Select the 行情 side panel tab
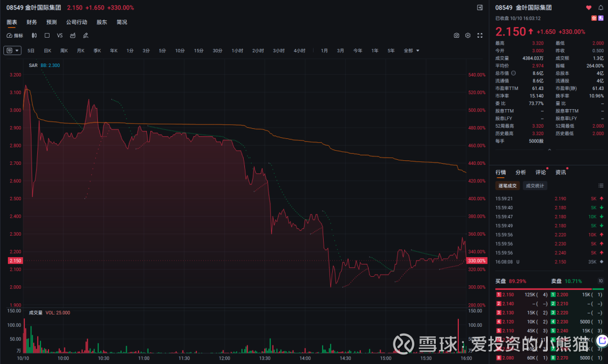The image size is (608, 364). coord(500,173)
